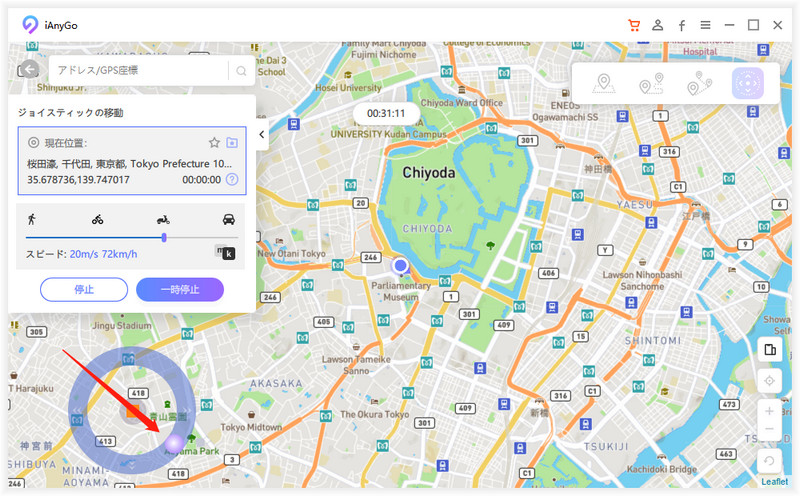
Task: Select the multi-spot movement mode icon
Action: (x=699, y=83)
